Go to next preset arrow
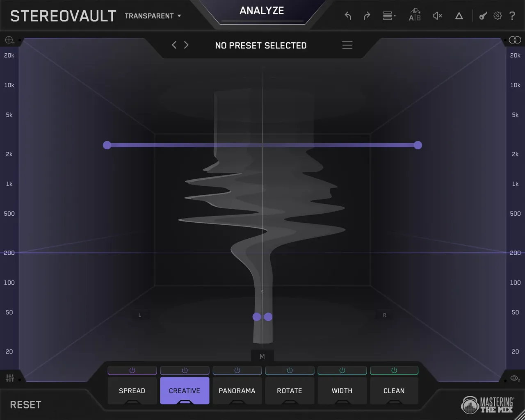This screenshot has height=420, width=525. [x=186, y=45]
